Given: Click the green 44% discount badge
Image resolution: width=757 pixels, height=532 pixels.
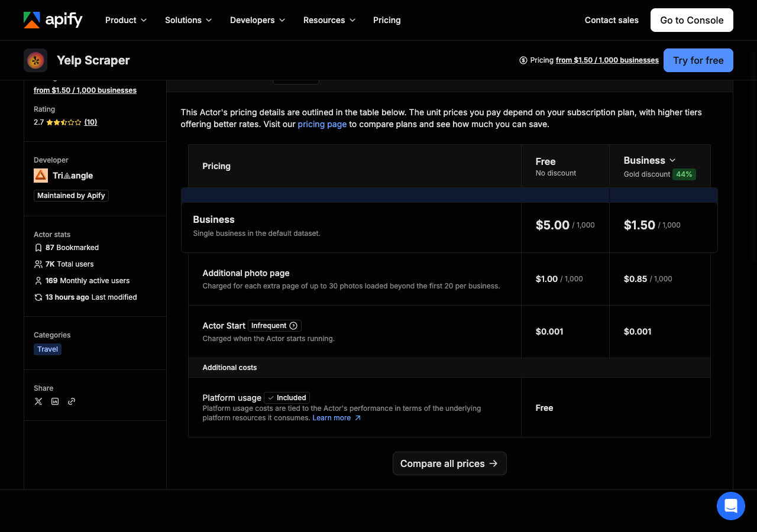Looking at the screenshot, I should (684, 174).
